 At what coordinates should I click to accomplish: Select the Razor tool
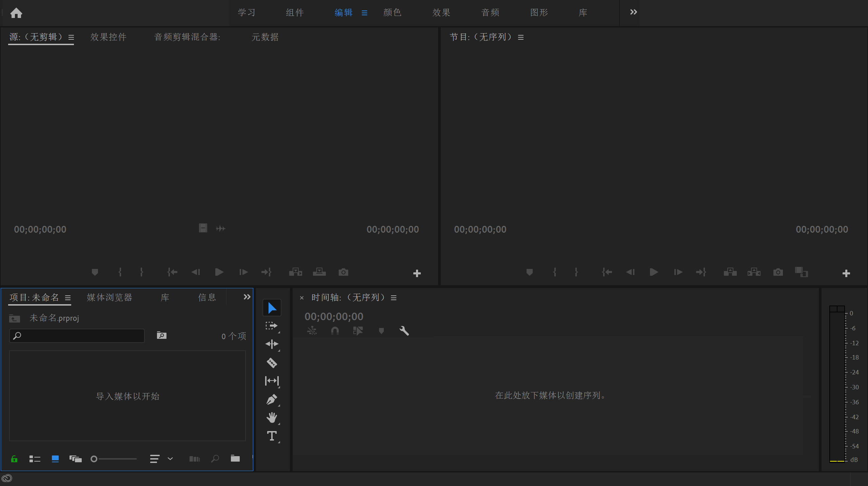pyautogui.click(x=272, y=363)
